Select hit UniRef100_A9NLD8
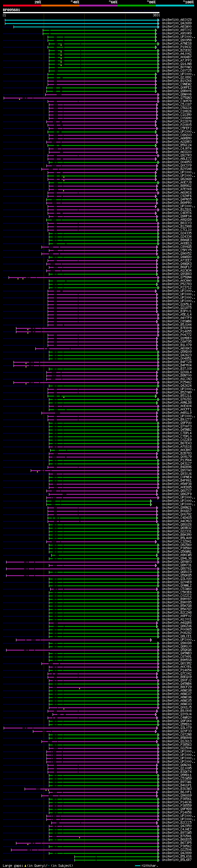Screen dimensions: 197x868 pyautogui.click(x=177, y=402)
